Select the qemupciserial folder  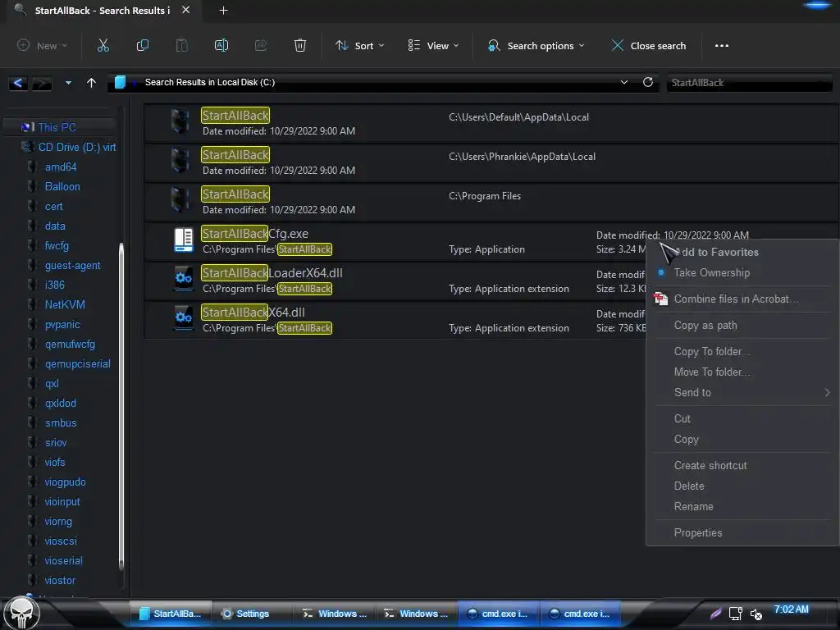tap(77, 363)
